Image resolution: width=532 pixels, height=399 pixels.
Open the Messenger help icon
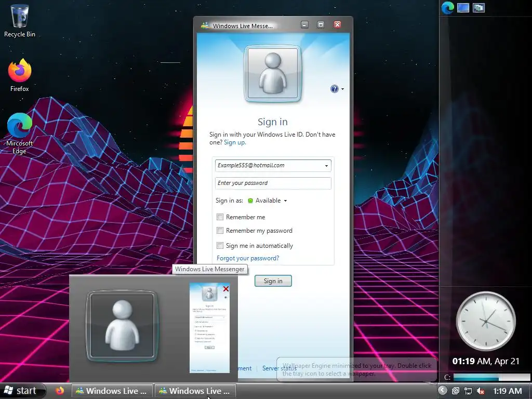pos(334,89)
